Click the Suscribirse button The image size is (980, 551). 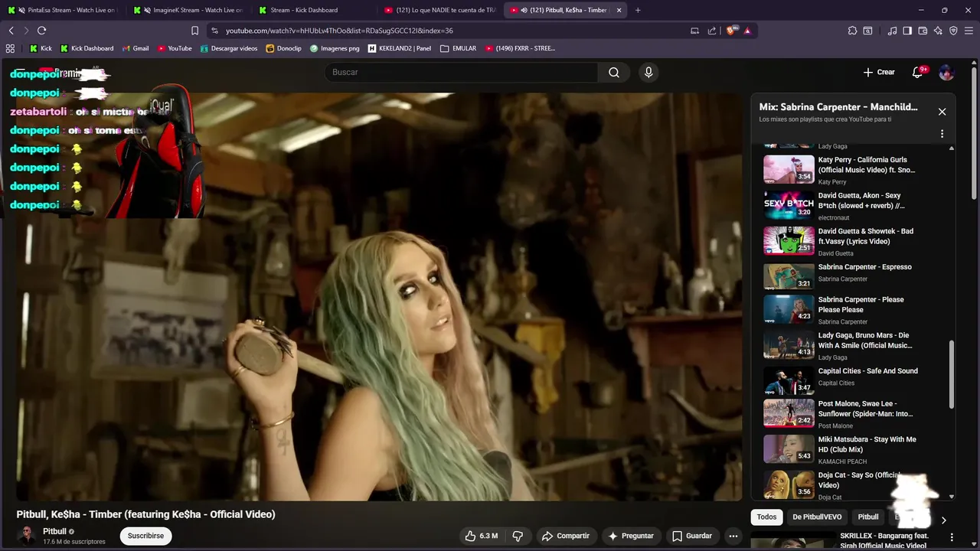point(145,536)
